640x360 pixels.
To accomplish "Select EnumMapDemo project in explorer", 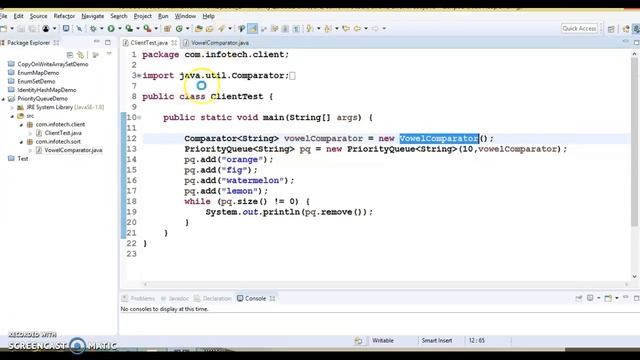I will (38, 73).
